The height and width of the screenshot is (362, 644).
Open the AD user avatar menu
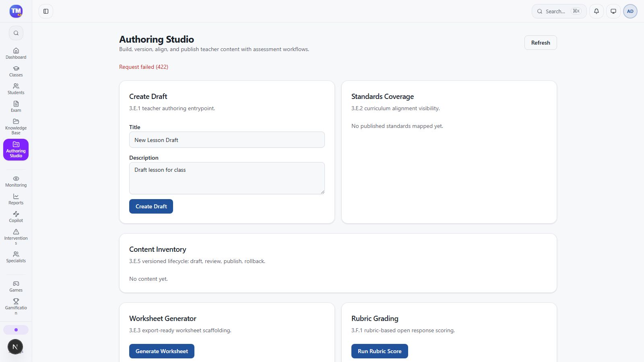pos(630,11)
